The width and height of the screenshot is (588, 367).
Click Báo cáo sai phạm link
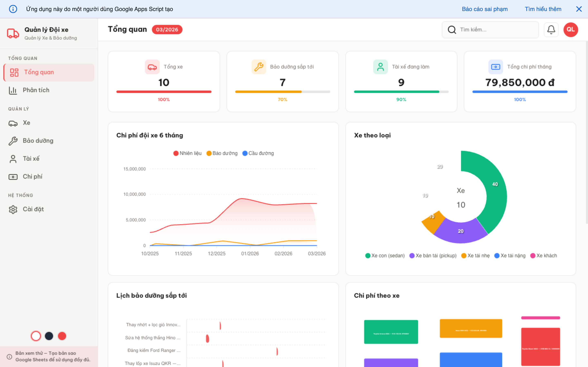[x=484, y=9]
